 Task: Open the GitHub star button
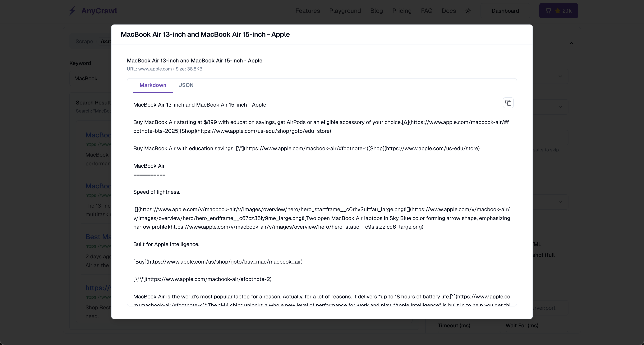559,11
